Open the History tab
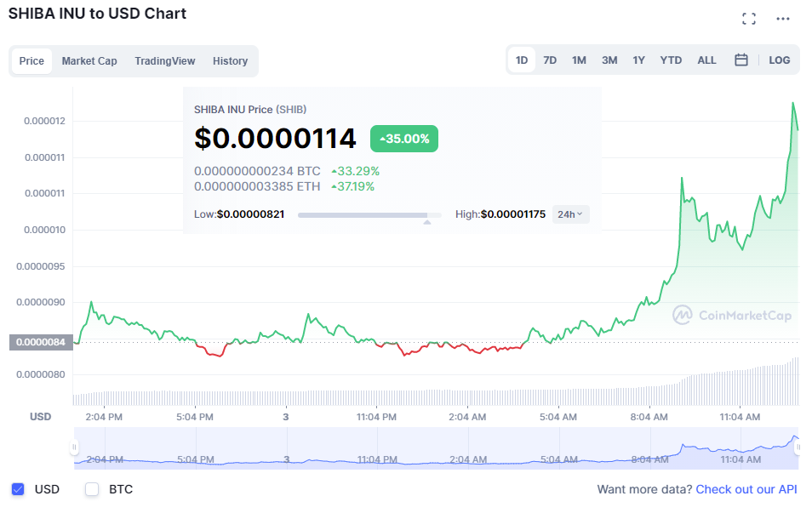812x513 pixels. pos(230,61)
